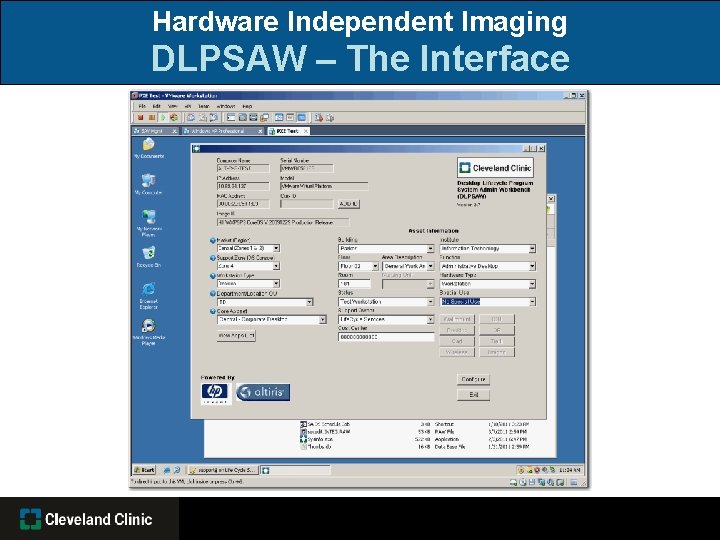Click the green VMware power on icon
The width and height of the screenshot is (720, 540).
click(x=162, y=118)
